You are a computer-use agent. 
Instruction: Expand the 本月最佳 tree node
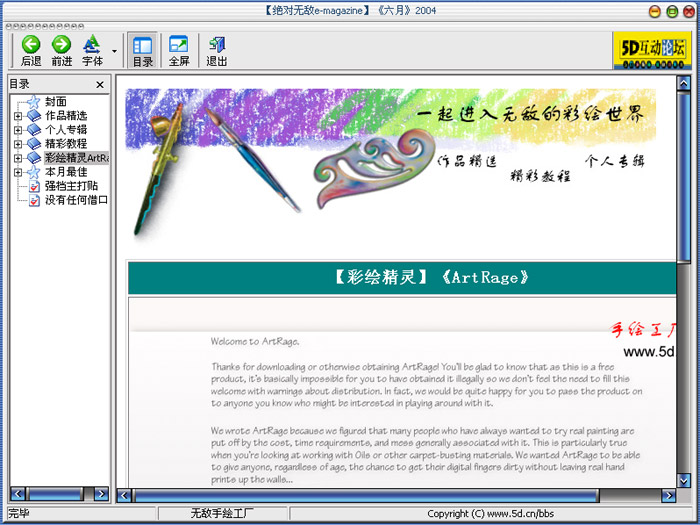pos(17,172)
